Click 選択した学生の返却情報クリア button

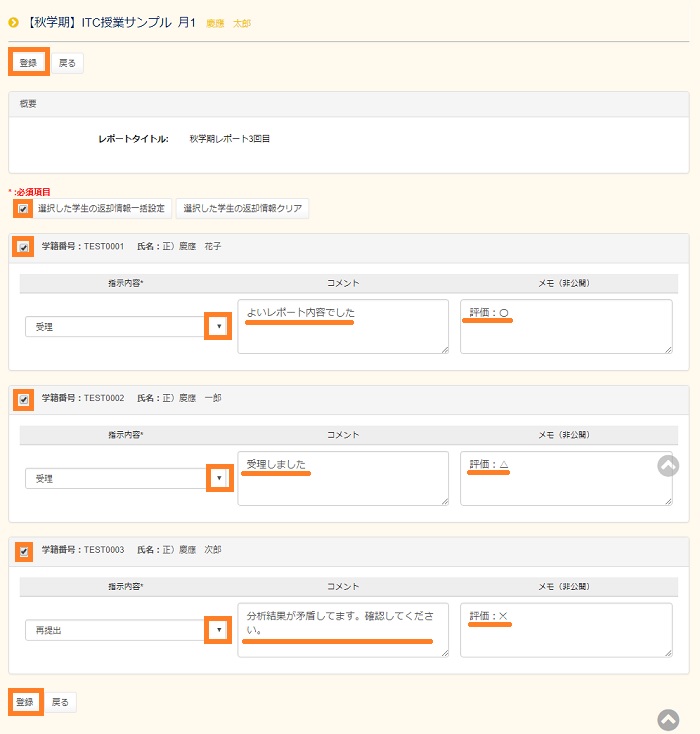coord(243,208)
